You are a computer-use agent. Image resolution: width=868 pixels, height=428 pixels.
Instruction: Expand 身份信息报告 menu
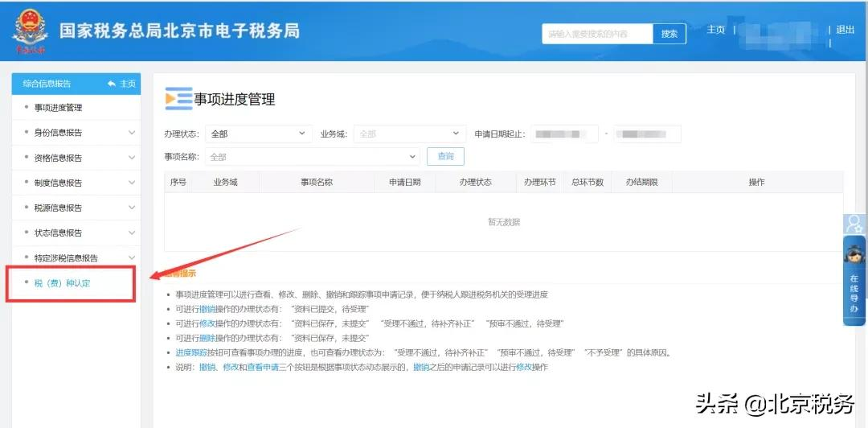pyautogui.click(x=76, y=133)
